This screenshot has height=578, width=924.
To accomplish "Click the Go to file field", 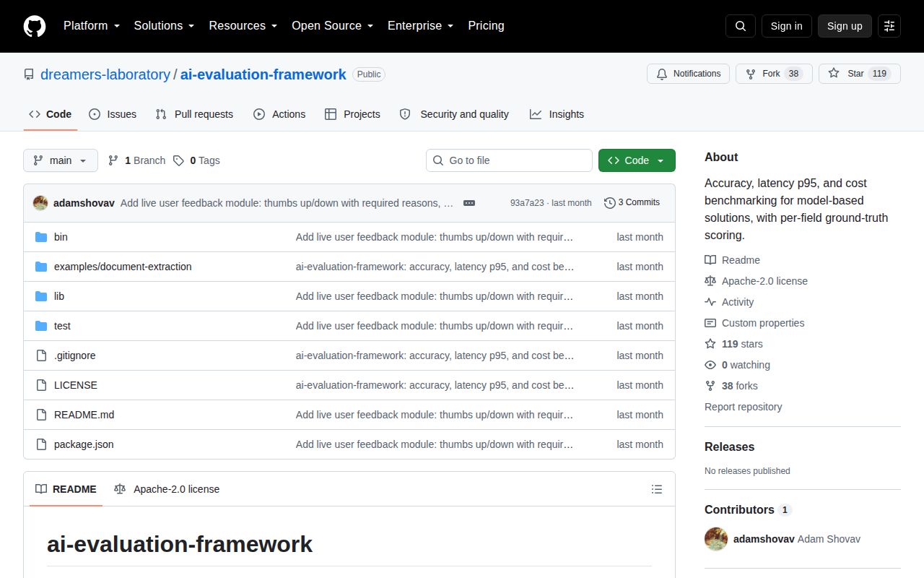I will click(x=509, y=160).
